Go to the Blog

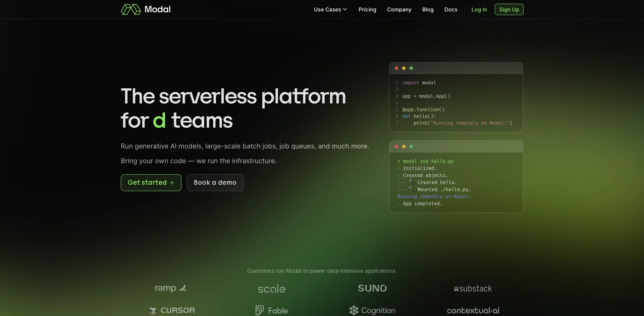point(428,9)
